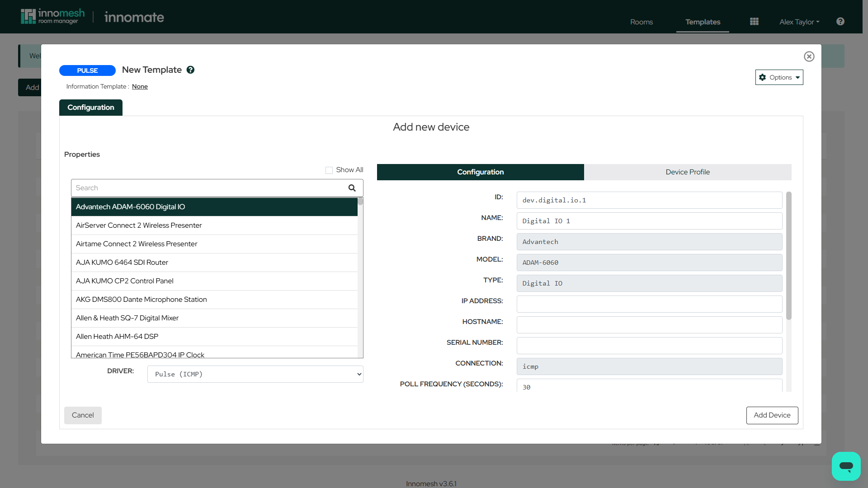This screenshot has width=868, height=488.
Task: Select American Time PE56BAPD304 IP Clock
Action: (x=214, y=352)
